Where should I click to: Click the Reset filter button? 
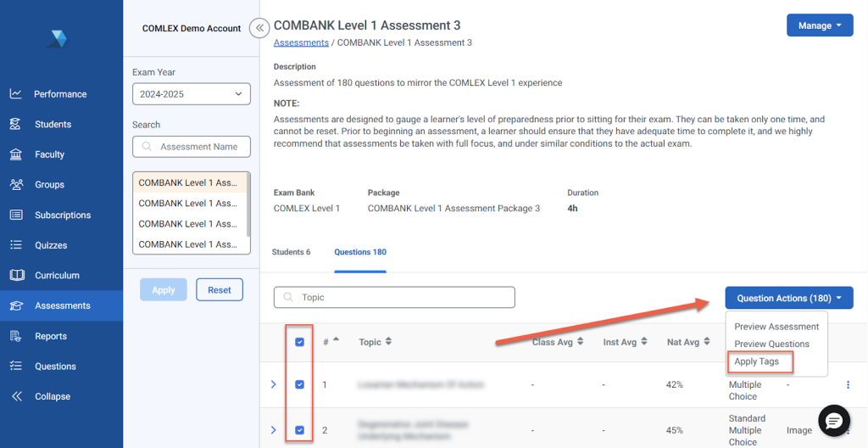(219, 290)
